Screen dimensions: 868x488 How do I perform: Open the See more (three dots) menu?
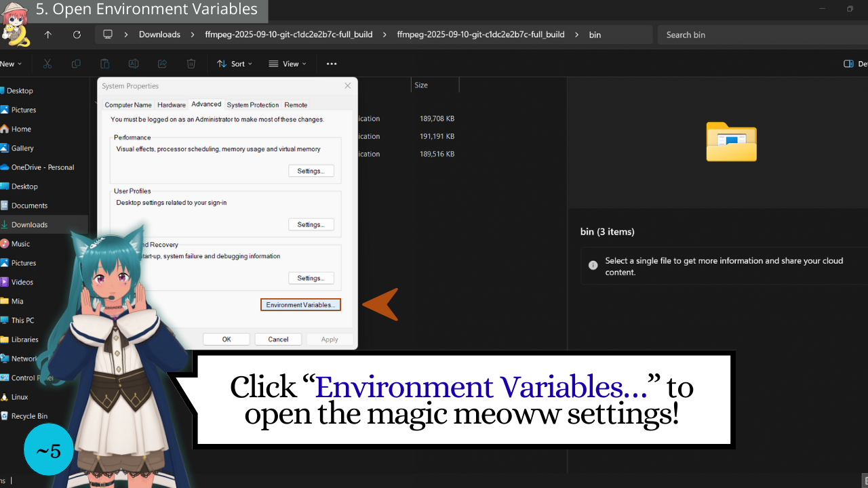point(332,64)
